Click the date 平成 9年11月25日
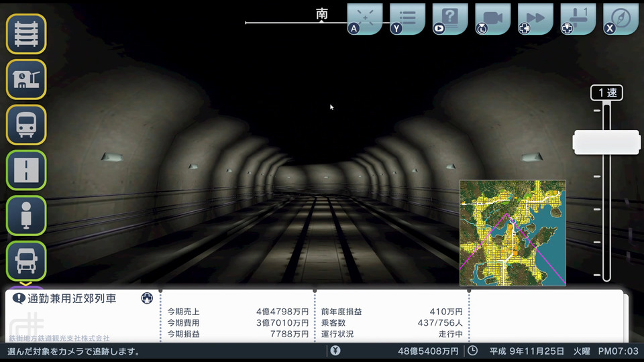Viewport: 644px width, 362px height. pyautogui.click(x=527, y=351)
